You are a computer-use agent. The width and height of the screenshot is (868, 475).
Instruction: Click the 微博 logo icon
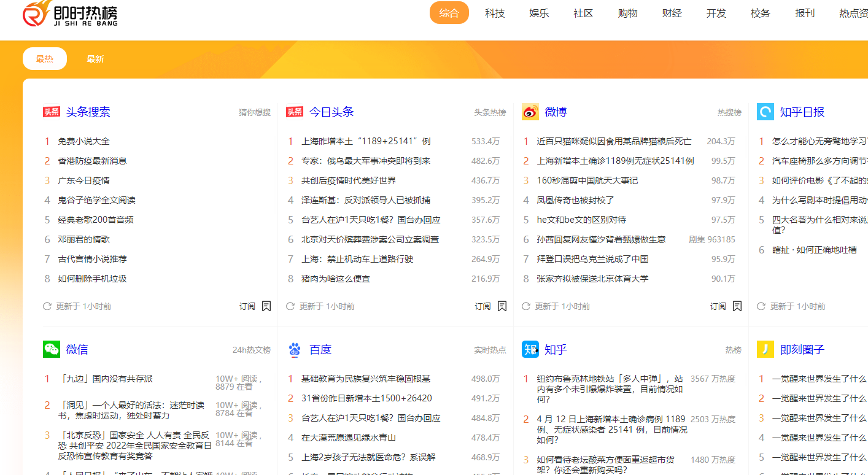[x=530, y=112]
